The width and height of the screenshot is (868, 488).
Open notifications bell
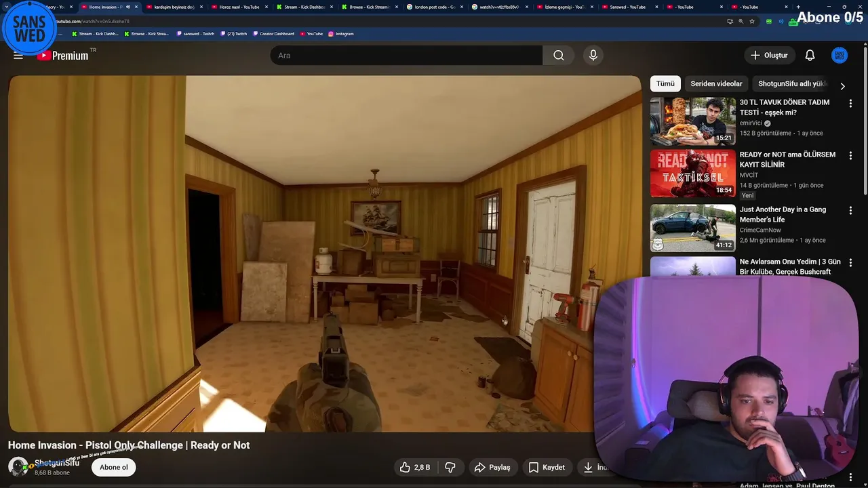(810, 56)
